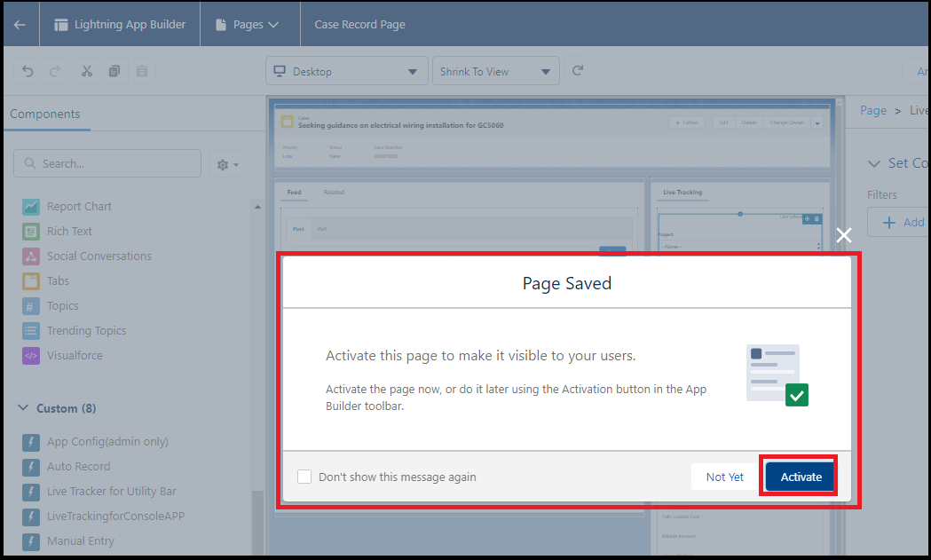Click the case record icon in canvas
This screenshot has height=560, width=931.
point(288,122)
